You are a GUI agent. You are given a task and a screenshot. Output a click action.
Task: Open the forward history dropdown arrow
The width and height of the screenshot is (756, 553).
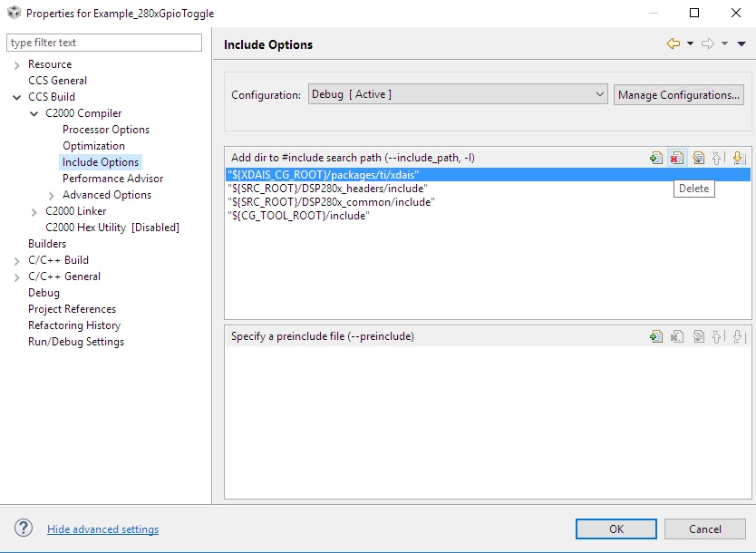pos(724,44)
